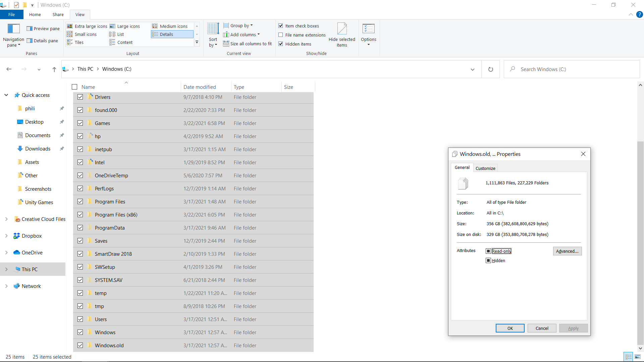Switch to the Customize tab
This screenshot has width=644, height=362.
click(485, 168)
